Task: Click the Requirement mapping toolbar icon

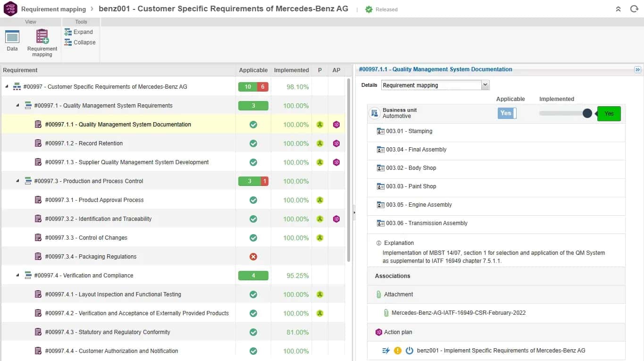Action: pos(42,37)
